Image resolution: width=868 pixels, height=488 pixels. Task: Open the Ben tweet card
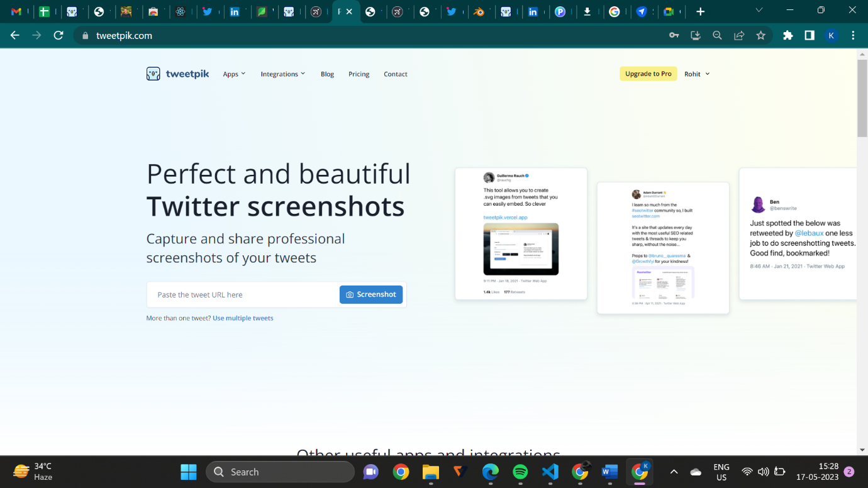pyautogui.click(x=798, y=234)
